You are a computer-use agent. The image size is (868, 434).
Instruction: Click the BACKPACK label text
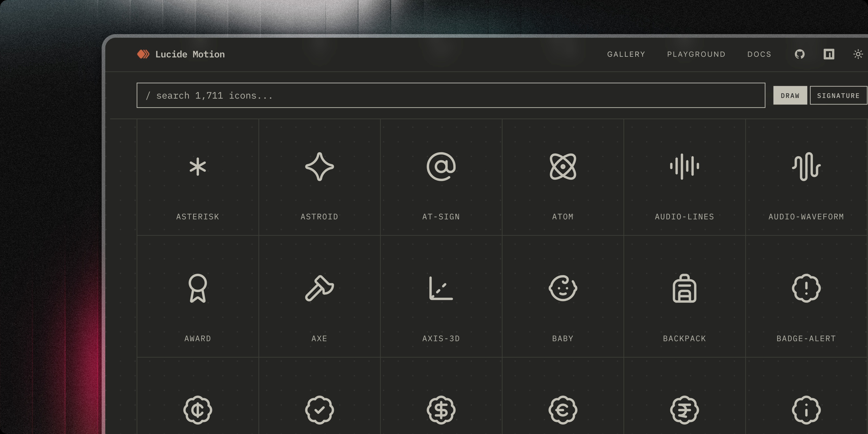click(684, 339)
